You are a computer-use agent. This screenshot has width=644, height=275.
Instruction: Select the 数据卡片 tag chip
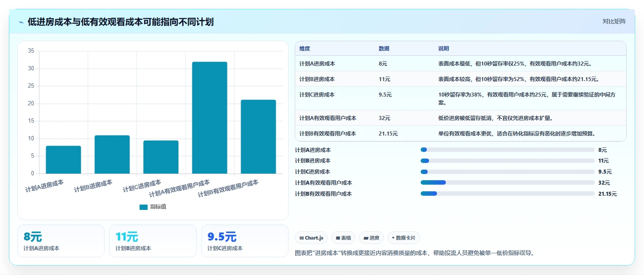404,238
